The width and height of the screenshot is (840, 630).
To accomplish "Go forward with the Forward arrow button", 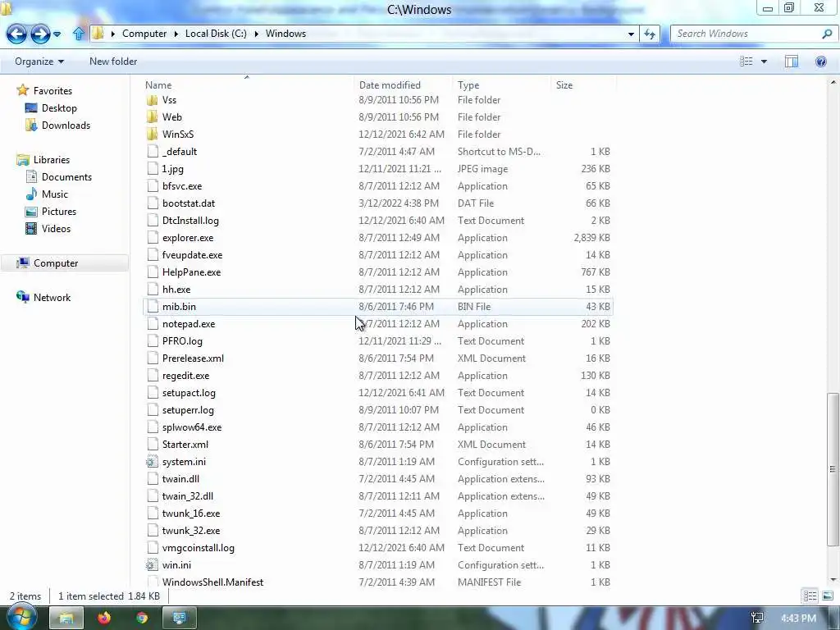I will tap(40, 34).
